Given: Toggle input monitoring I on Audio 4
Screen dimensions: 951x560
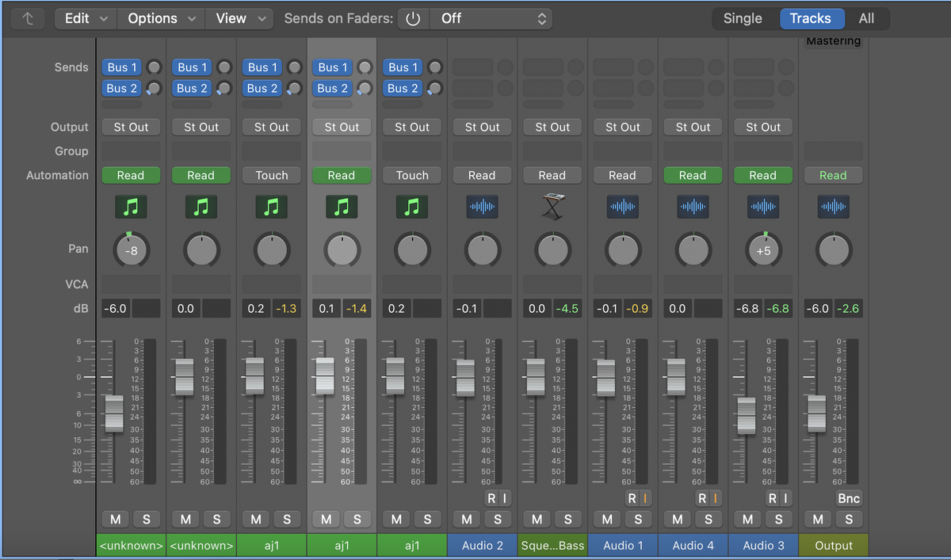Looking at the screenshot, I should pos(716,498).
